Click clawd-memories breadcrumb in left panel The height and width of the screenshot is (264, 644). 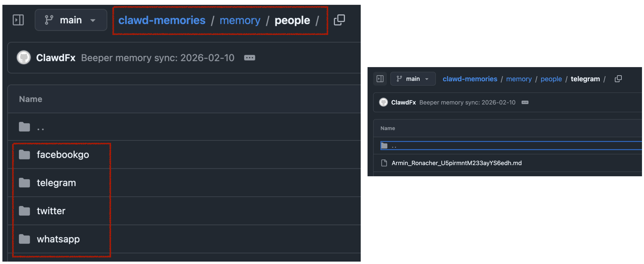(x=162, y=20)
